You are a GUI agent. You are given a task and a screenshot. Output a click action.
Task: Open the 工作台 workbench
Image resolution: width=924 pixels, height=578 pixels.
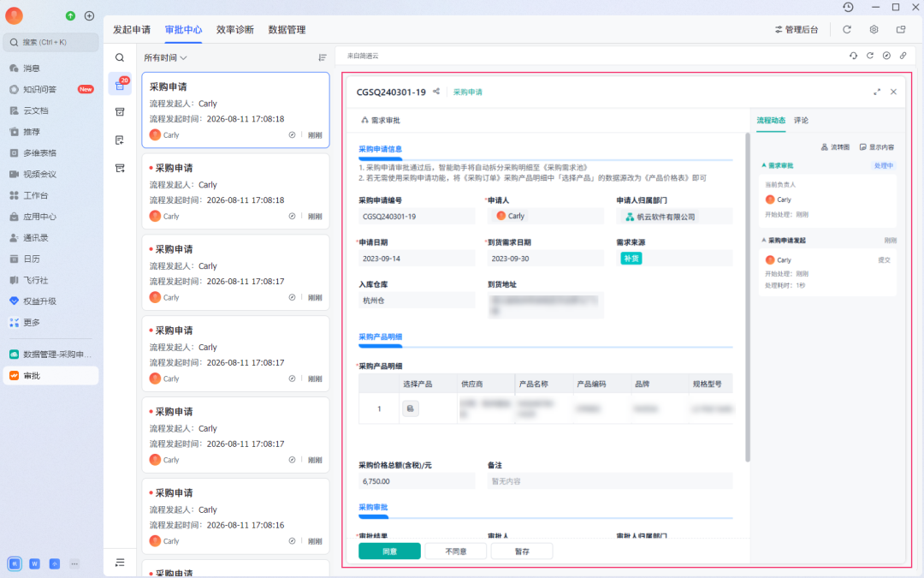[x=50, y=195]
